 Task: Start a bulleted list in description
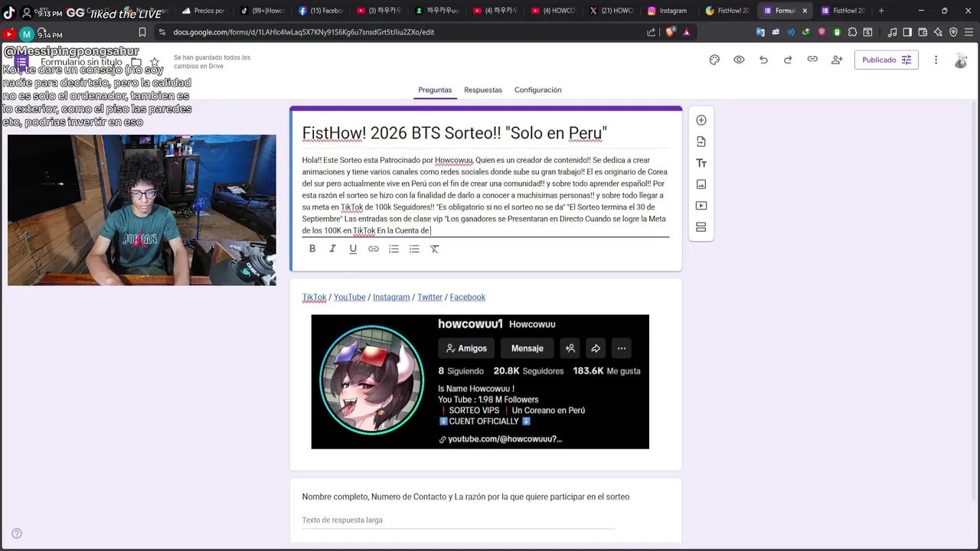(x=414, y=249)
